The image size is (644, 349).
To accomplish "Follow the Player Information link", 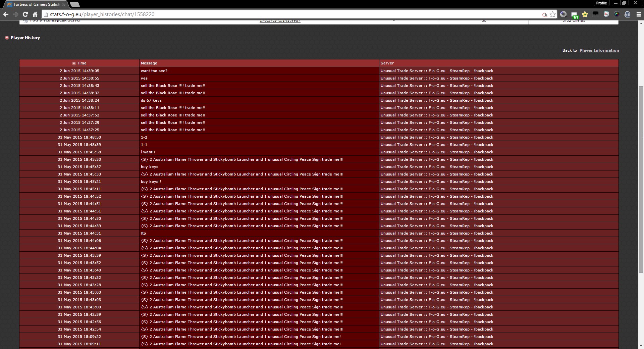I will coord(599,50).
